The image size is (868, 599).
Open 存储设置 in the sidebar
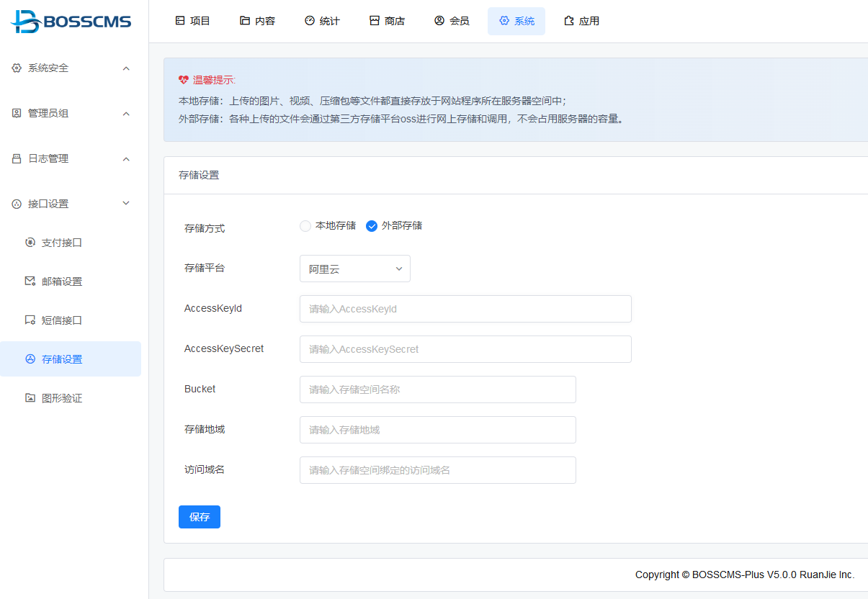point(62,359)
